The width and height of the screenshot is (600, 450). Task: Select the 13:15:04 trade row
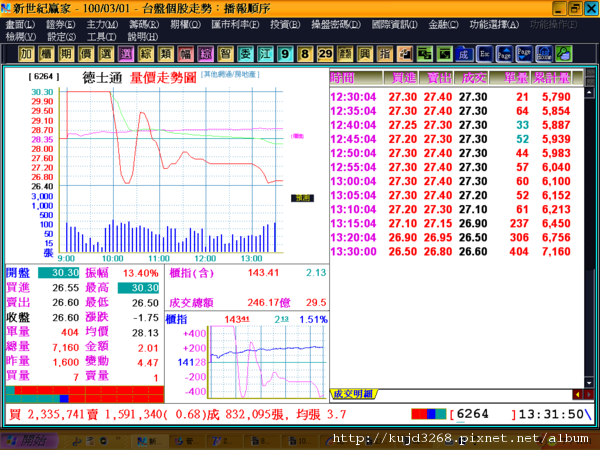(x=450, y=223)
